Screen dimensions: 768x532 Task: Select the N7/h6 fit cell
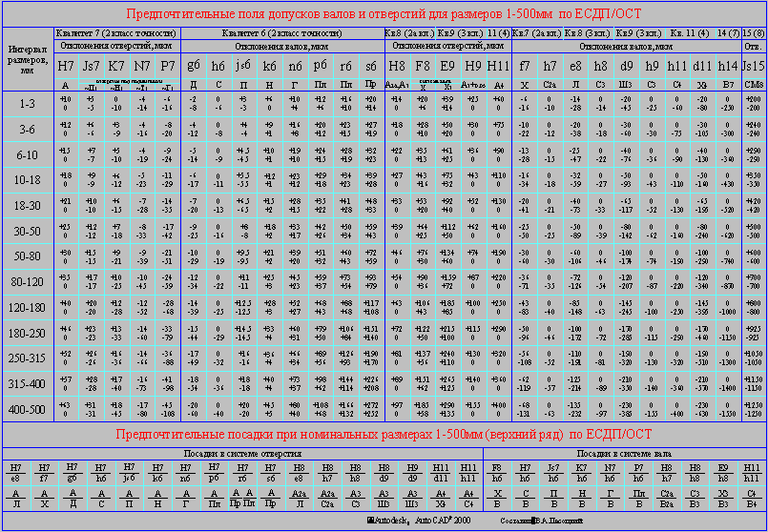[611, 472]
